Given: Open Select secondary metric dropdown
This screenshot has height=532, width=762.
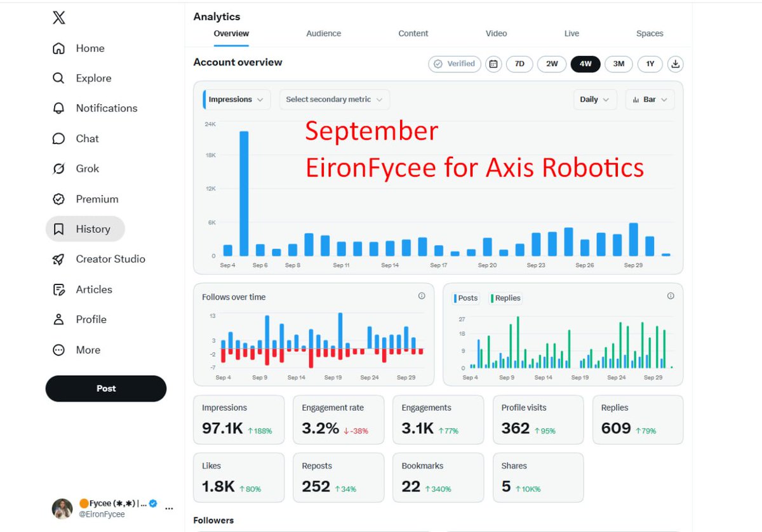Looking at the screenshot, I should 334,100.
